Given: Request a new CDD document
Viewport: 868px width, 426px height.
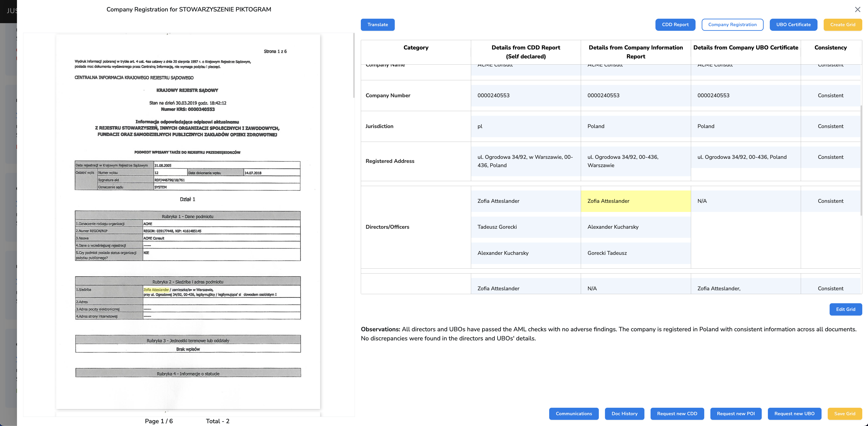Looking at the screenshot, I should coord(677,413).
